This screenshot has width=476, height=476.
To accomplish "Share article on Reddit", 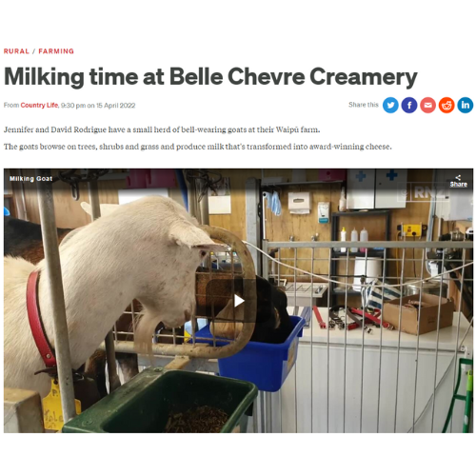I will point(446,105).
